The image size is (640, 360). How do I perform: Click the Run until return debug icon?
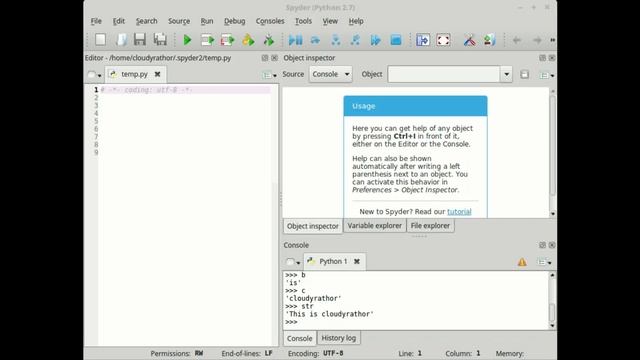[356, 40]
